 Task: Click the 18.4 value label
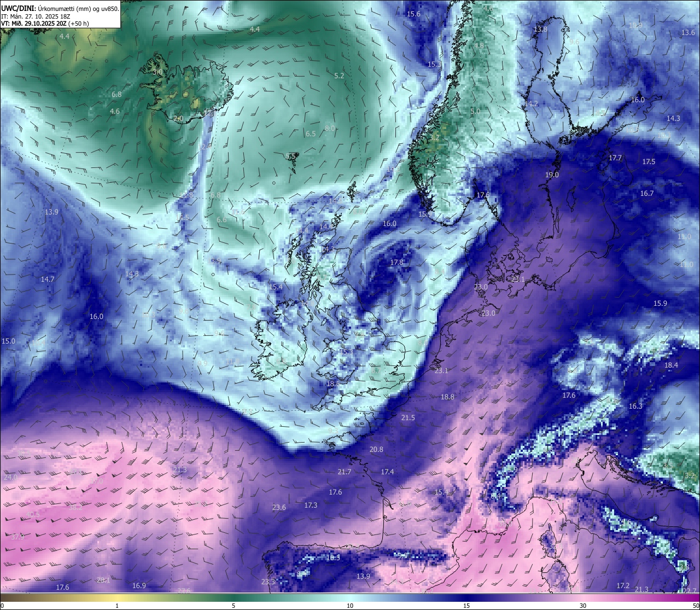point(671,365)
